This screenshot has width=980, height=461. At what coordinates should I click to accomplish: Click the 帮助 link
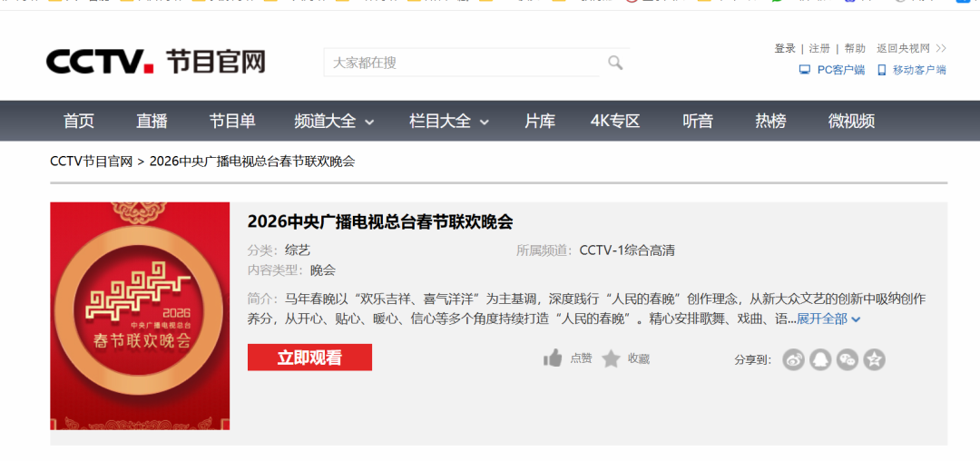pos(855,48)
